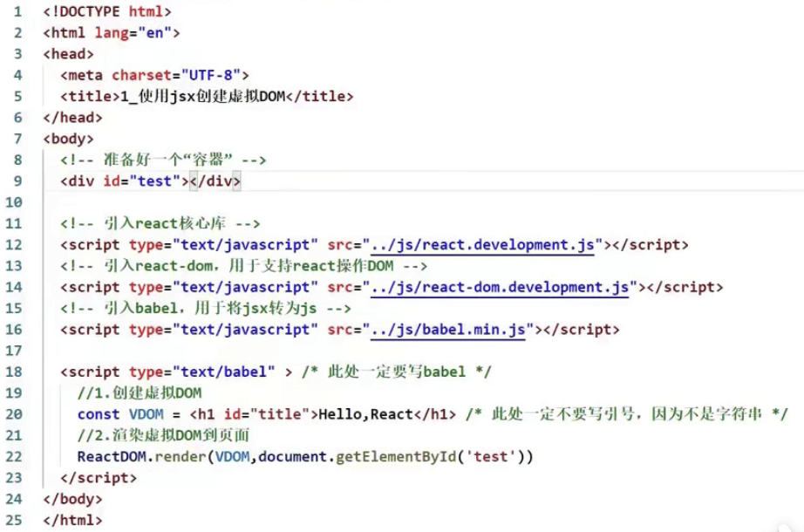Image resolution: width=804 pixels, height=532 pixels.
Task: Open the ../js/babel.min.js link
Action: (x=448, y=330)
